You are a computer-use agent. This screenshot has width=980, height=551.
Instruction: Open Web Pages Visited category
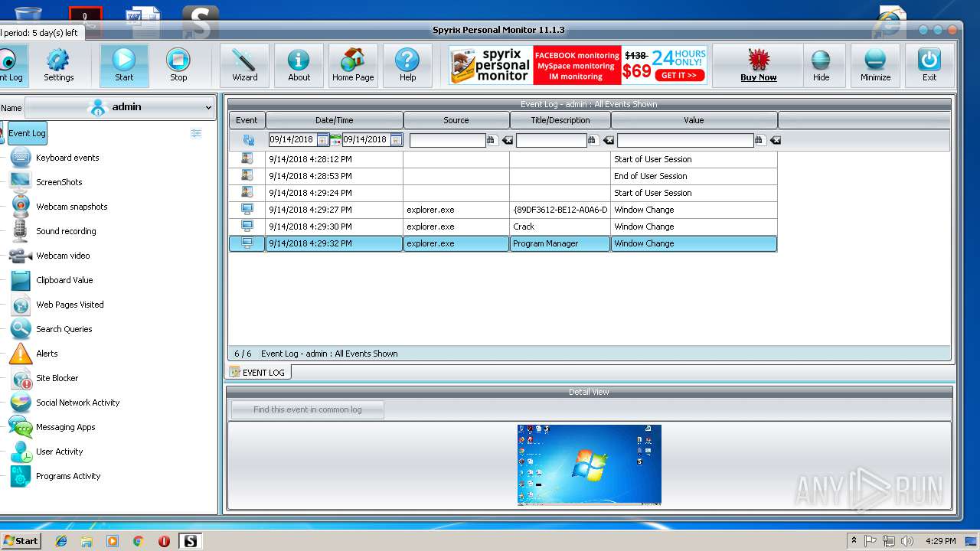[x=70, y=305]
